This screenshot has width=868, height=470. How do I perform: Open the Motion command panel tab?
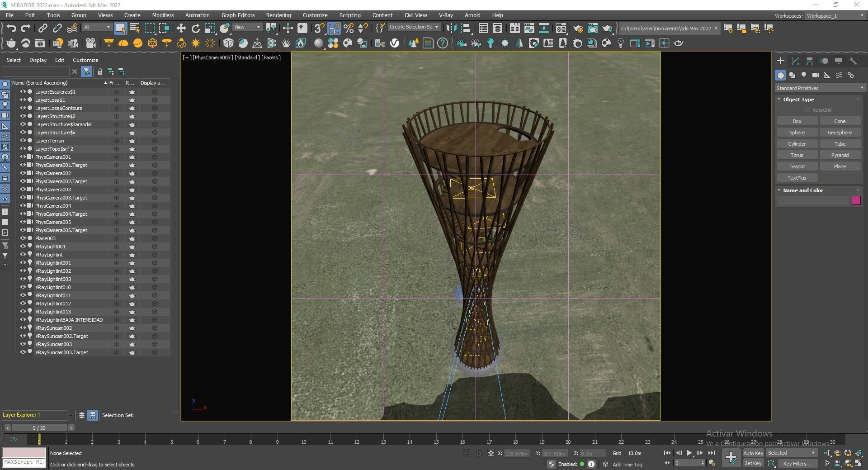click(x=824, y=61)
